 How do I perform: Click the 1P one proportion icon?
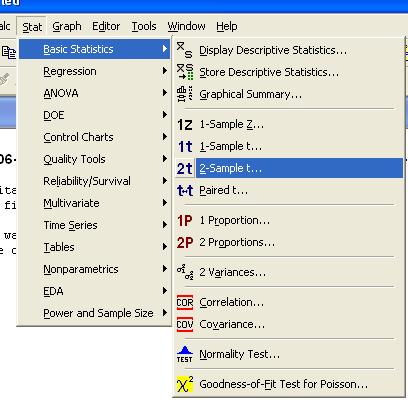point(185,221)
